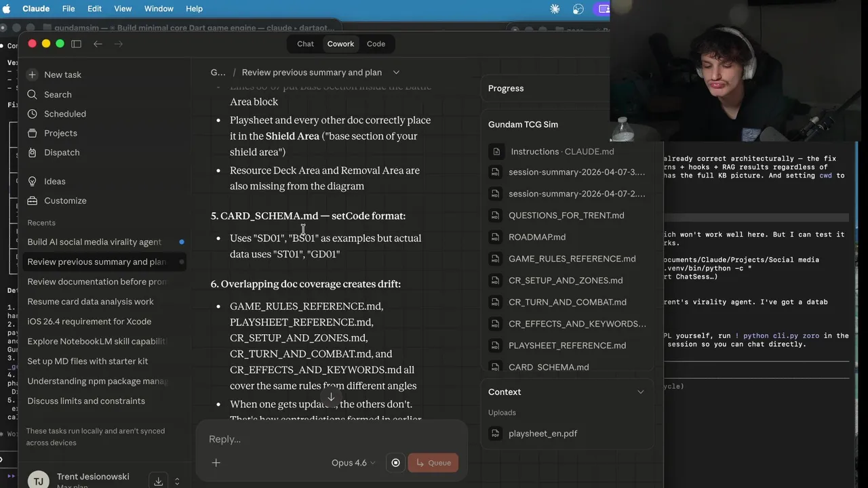This screenshot has height=488, width=868.
Task: Click the stop recording circle button
Action: click(395, 463)
